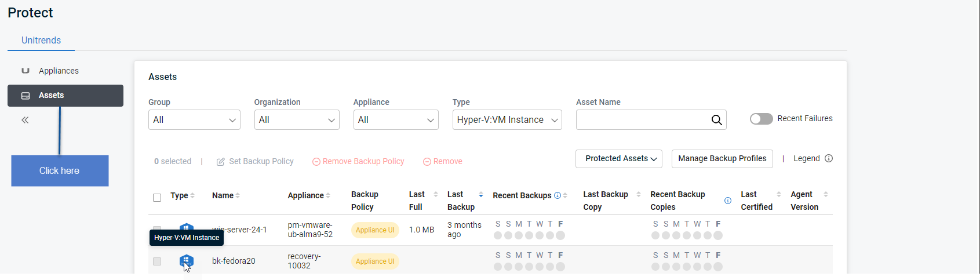Click the pm-vmware-ub-alma9-52 appliance cell

[x=310, y=230]
